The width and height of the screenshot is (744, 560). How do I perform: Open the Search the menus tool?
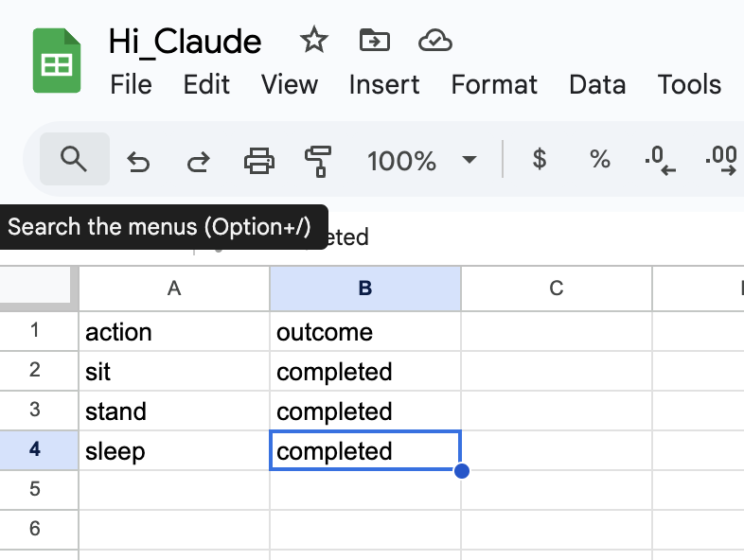pos(74,159)
